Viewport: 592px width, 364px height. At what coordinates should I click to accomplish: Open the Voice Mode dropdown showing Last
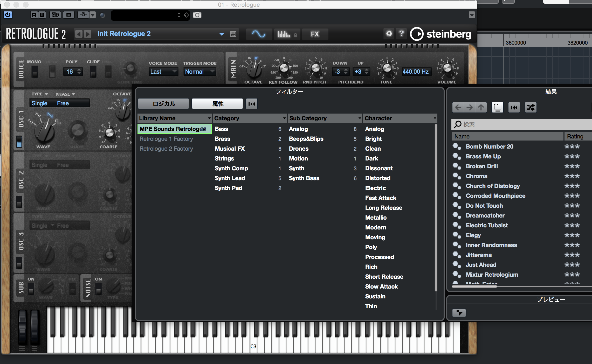click(163, 72)
